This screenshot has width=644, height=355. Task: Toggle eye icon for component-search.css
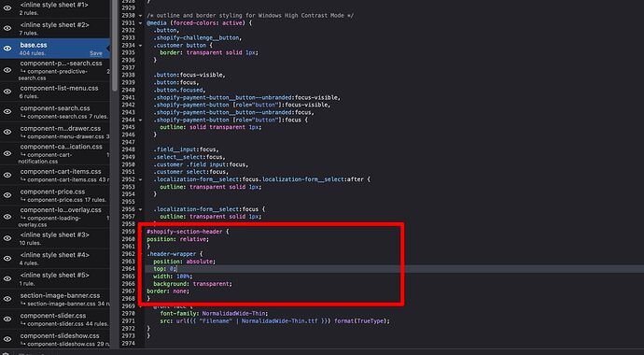tap(7, 112)
